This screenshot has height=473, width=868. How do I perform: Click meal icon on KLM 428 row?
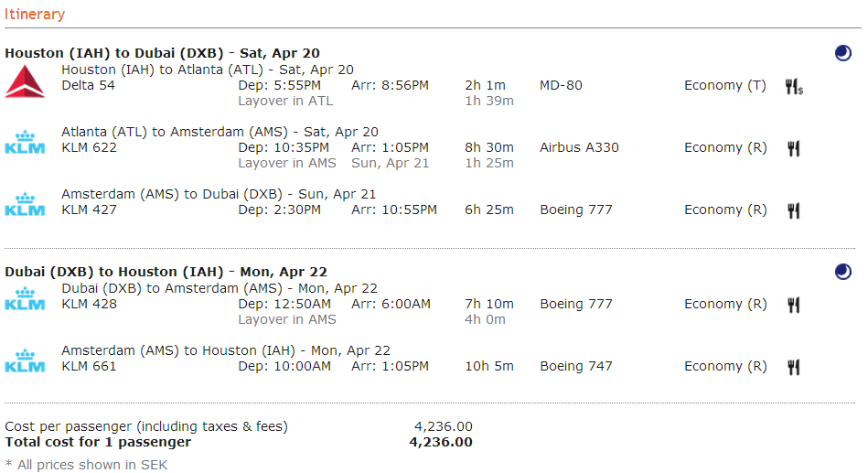pos(793,305)
